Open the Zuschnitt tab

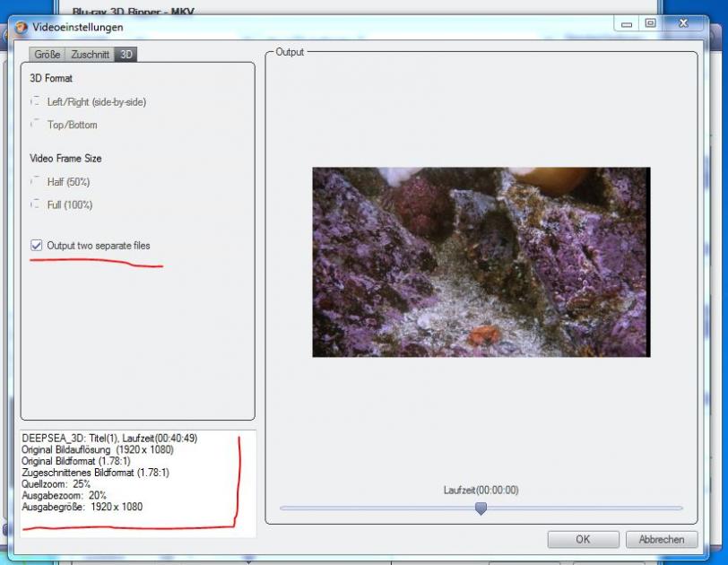tap(90, 55)
